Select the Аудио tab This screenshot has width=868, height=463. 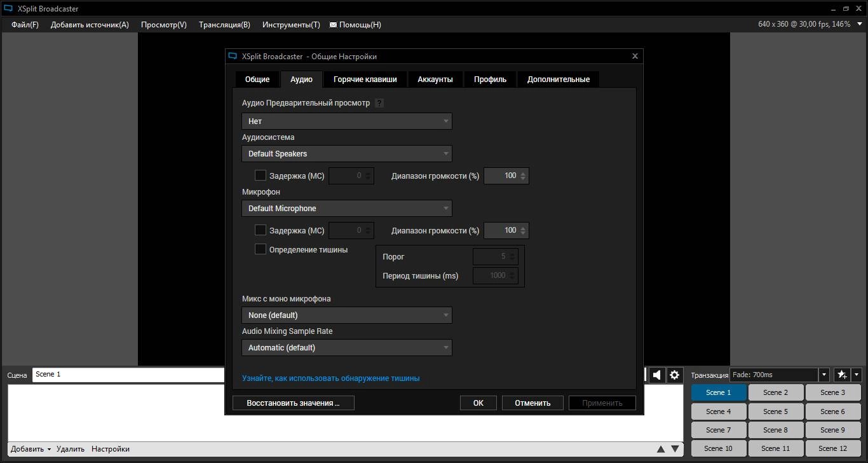[x=301, y=79]
